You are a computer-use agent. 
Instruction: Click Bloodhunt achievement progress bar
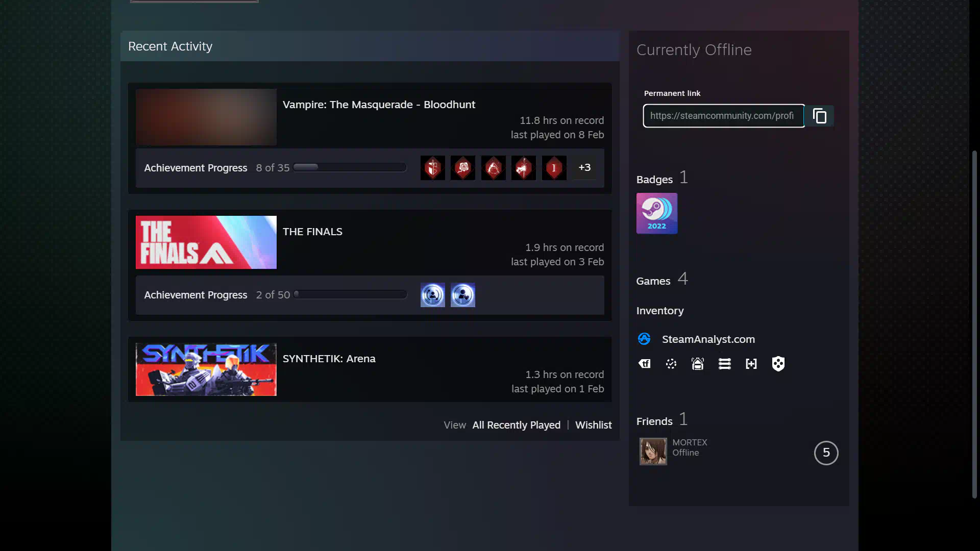350,167
